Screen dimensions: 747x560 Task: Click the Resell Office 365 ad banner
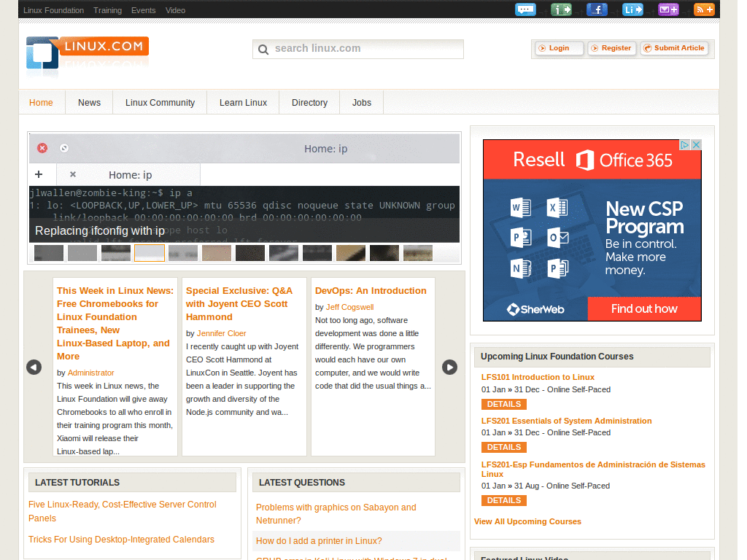[592, 230]
